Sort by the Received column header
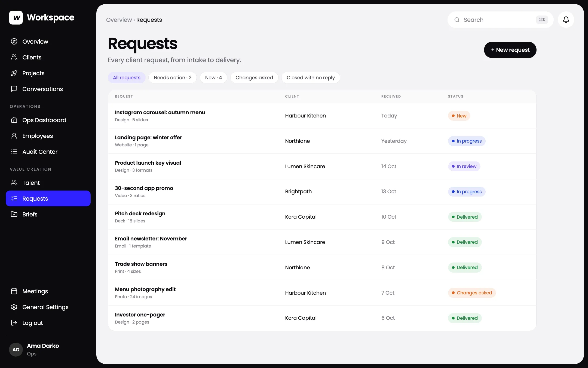The height and width of the screenshot is (368, 588). (x=391, y=96)
